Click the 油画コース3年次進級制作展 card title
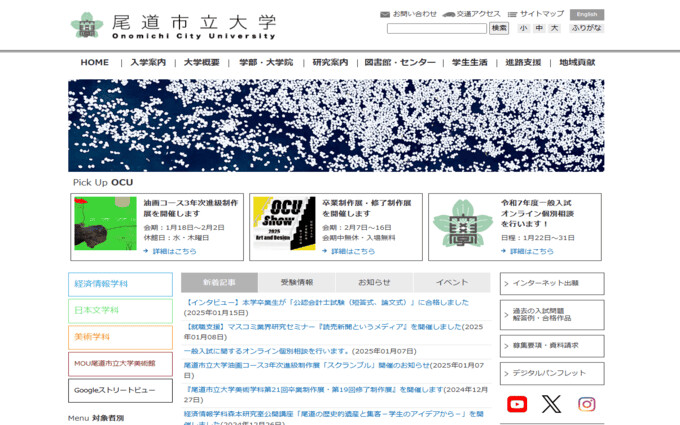The width and height of the screenshot is (680, 425). [191, 208]
